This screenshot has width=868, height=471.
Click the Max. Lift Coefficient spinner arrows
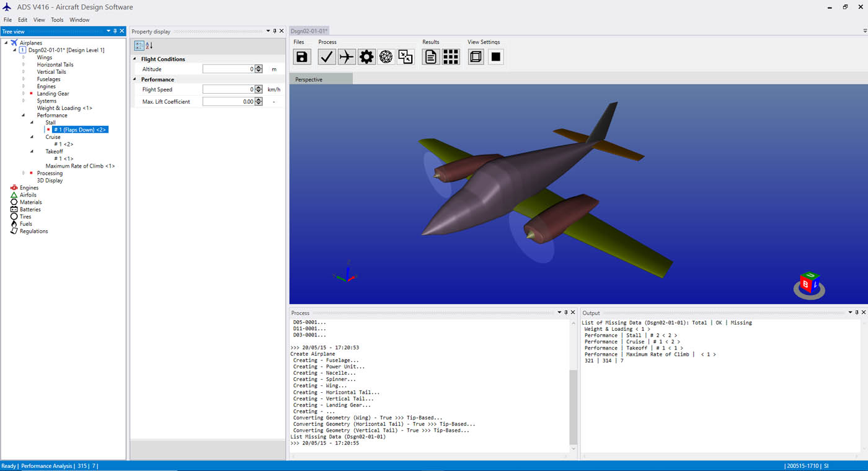pos(259,102)
